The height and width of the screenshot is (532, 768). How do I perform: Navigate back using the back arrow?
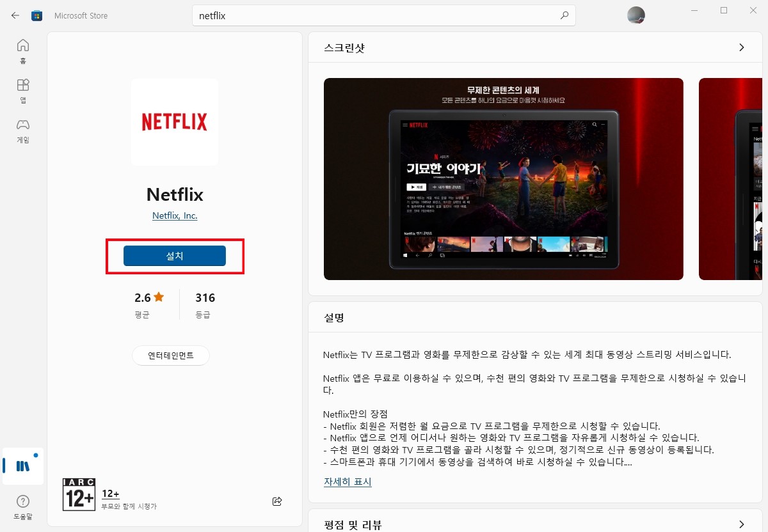pos(14,14)
